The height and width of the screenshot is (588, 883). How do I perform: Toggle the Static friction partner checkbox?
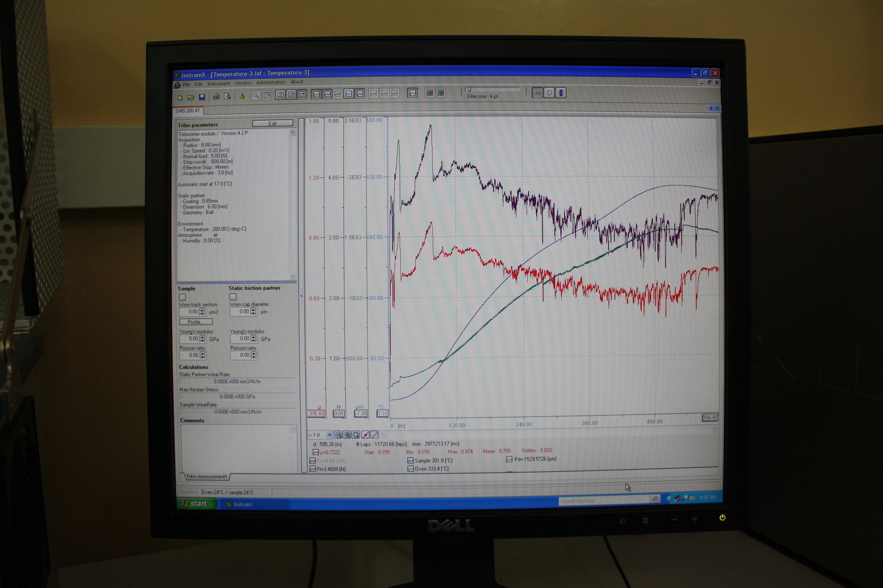(x=233, y=297)
